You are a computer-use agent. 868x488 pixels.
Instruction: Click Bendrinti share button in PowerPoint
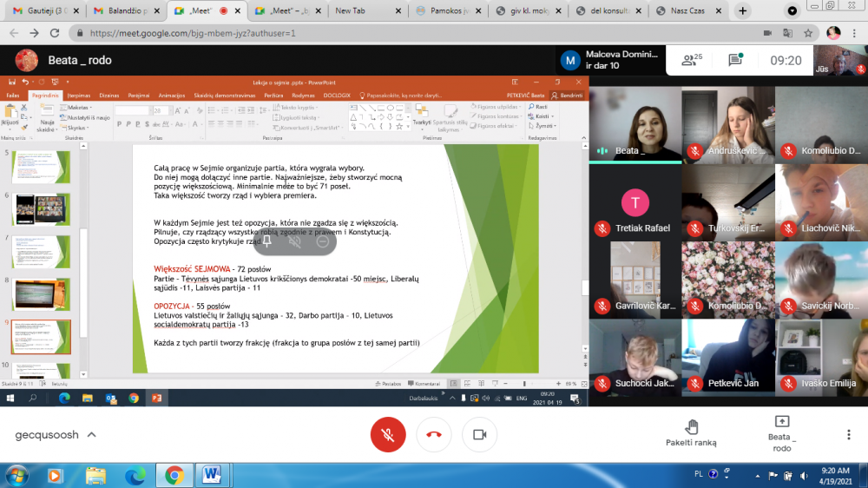tap(567, 96)
